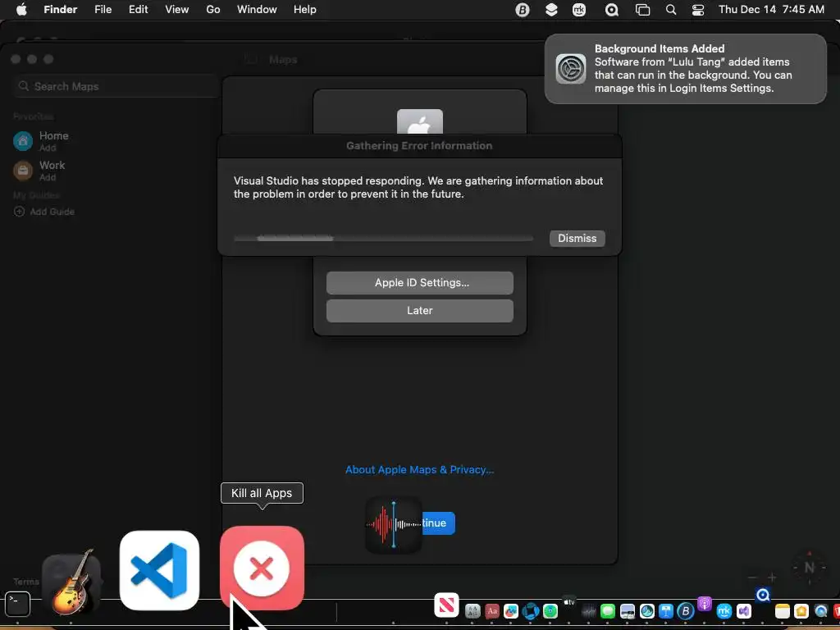
Task: Click the Maps compass N control
Action: point(809,568)
